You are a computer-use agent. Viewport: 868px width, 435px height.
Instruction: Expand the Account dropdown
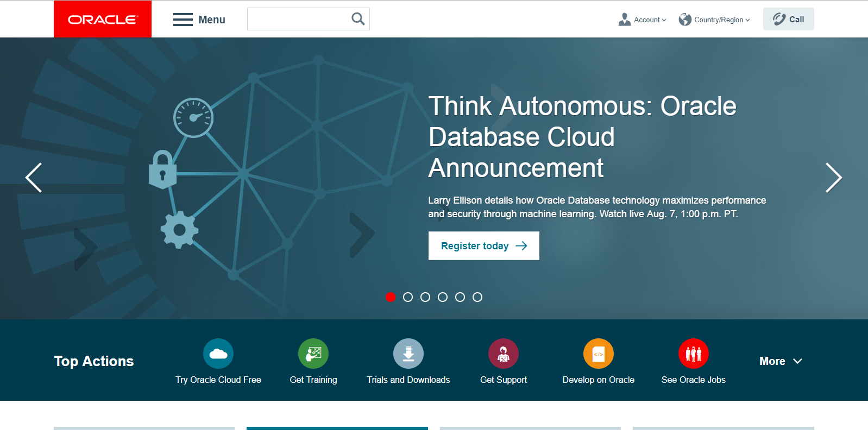point(650,20)
